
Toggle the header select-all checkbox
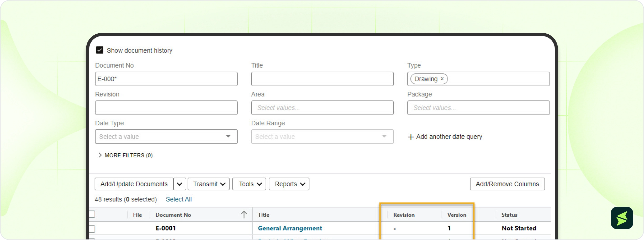[x=92, y=214]
